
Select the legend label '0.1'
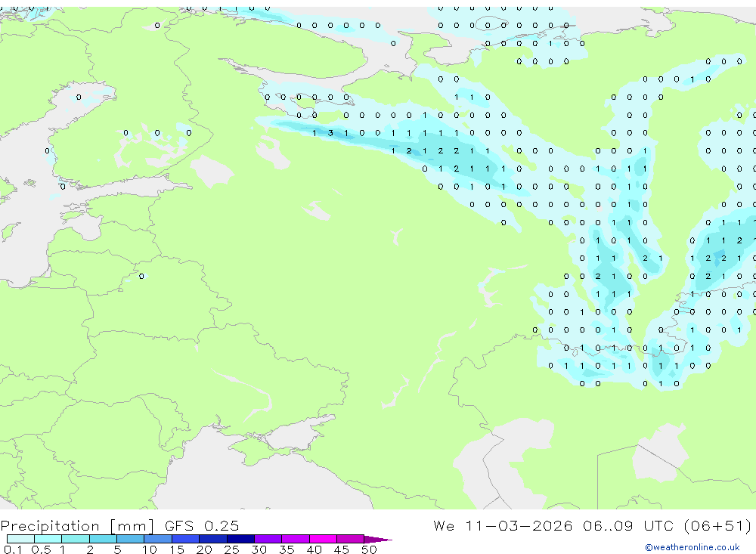click(x=13, y=549)
